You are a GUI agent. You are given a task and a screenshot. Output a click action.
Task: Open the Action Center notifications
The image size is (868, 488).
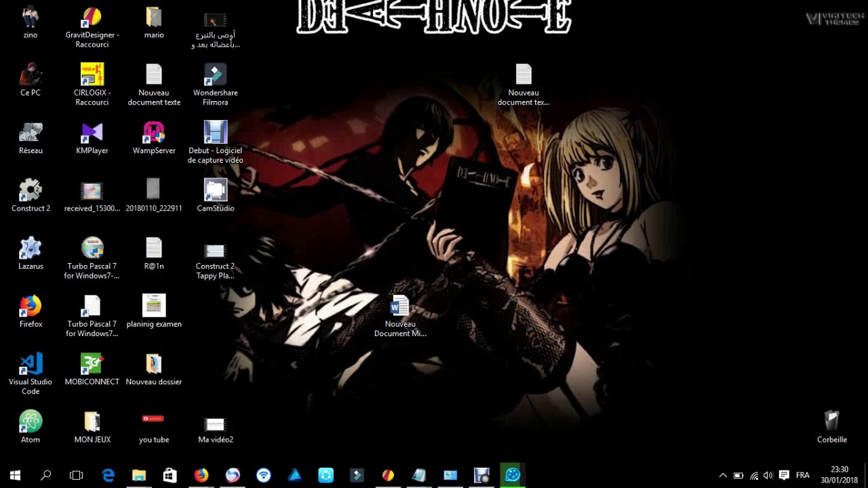click(784, 475)
